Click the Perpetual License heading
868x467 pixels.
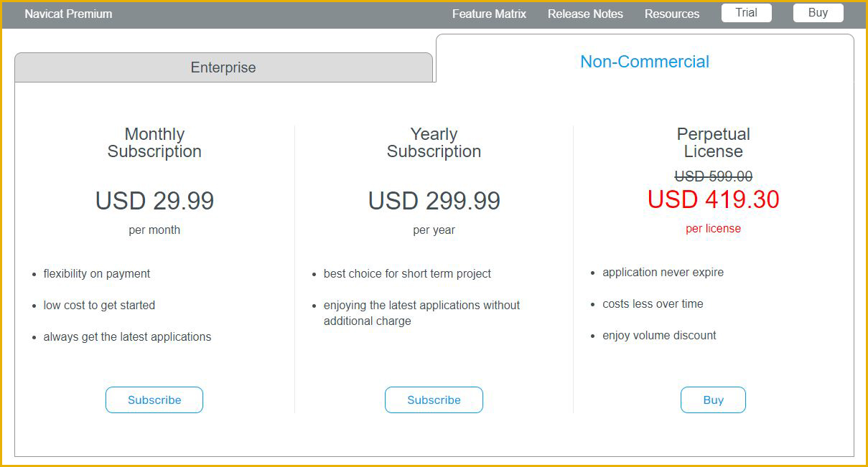point(713,143)
